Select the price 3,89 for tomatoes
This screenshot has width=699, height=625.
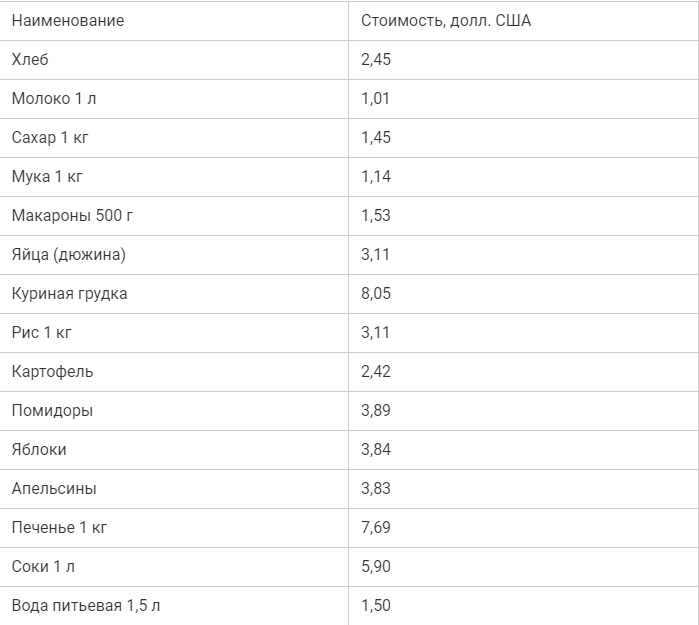pos(376,411)
